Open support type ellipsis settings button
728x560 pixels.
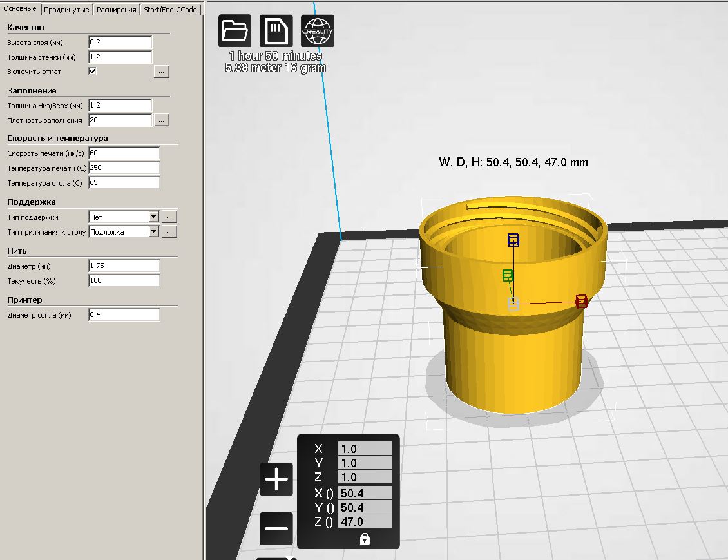click(x=169, y=217)
